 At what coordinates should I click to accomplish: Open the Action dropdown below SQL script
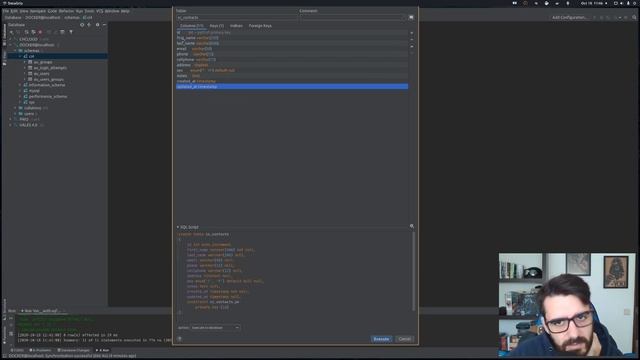215,328
